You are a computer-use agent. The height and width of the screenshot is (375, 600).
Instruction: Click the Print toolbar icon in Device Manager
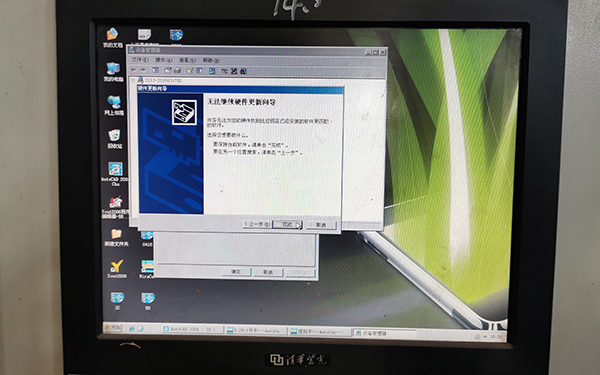pos(177,70)
